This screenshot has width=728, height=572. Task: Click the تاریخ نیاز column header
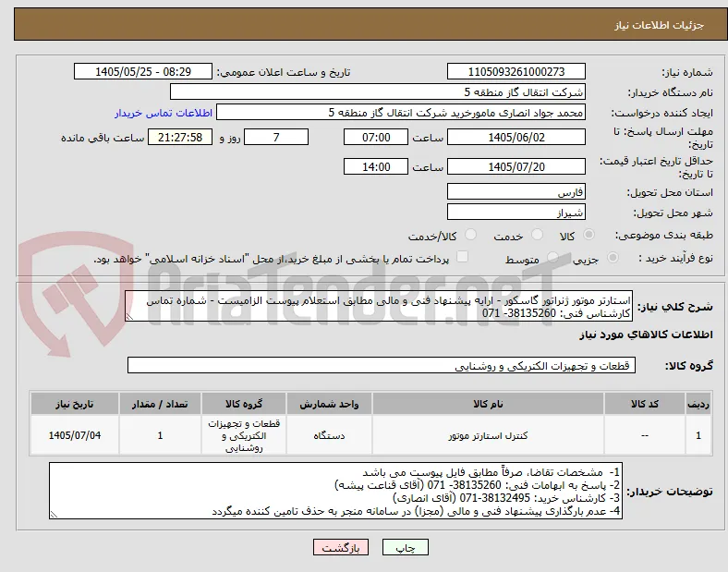tap(75, 404)
